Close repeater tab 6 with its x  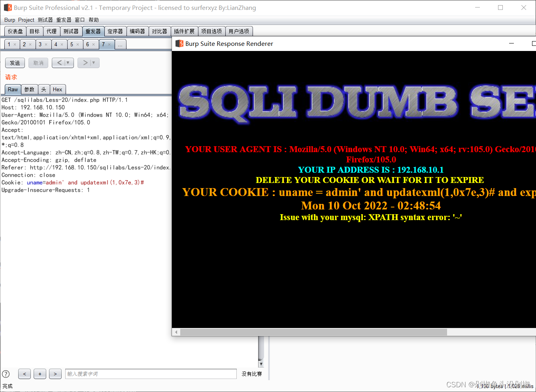(94, 44)
